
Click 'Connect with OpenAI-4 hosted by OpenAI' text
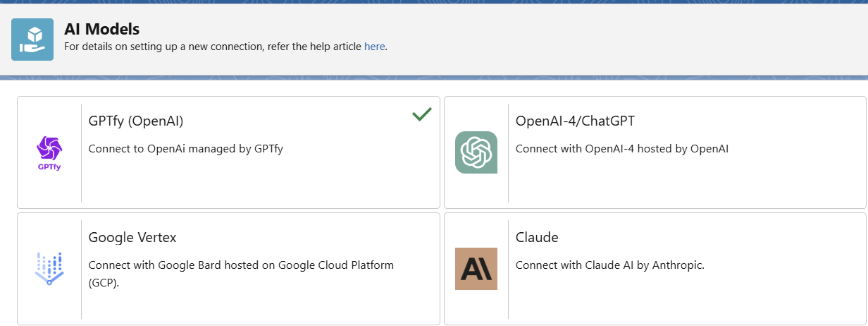622,149
